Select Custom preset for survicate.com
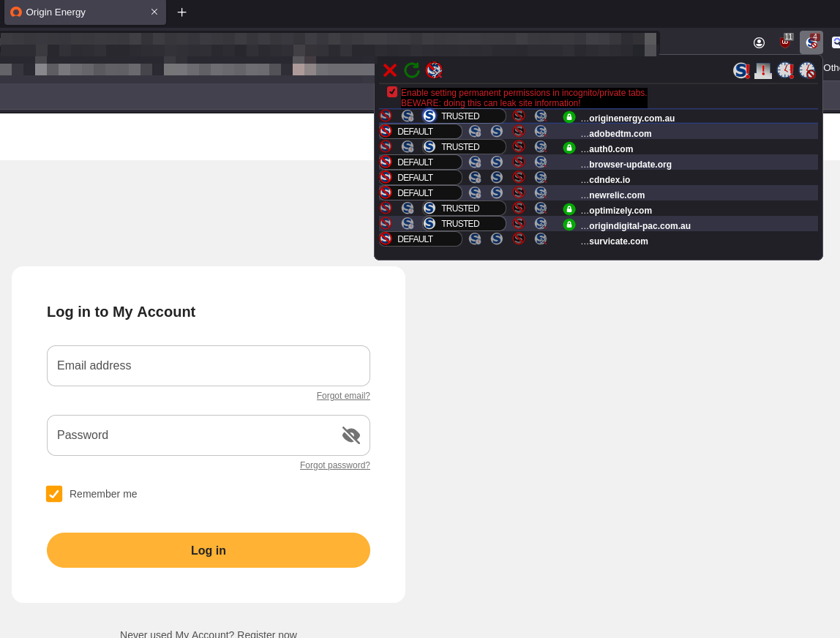The height and width of the screenshot is (638, 840). pyautogui.click(x=541, y=239)
